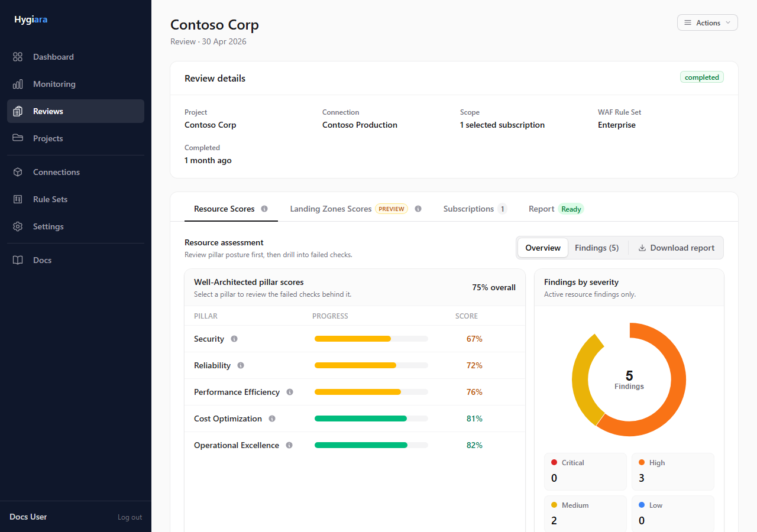Open Settings from sidebar
Image resolution: width=757 pixels, height=532 pixels.
(76, 226)
